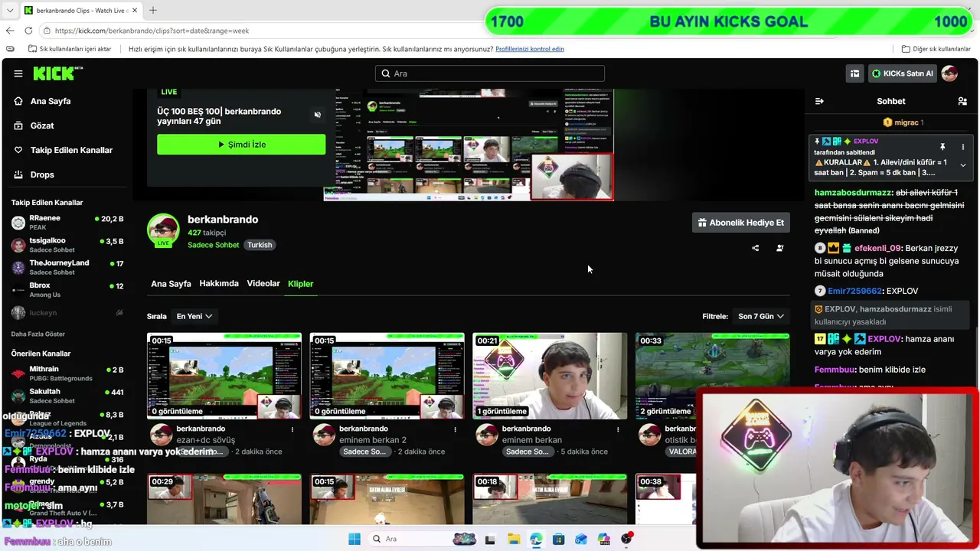Click the Sadece Sohbet category link
980x551 pixels.
point(214,245)
